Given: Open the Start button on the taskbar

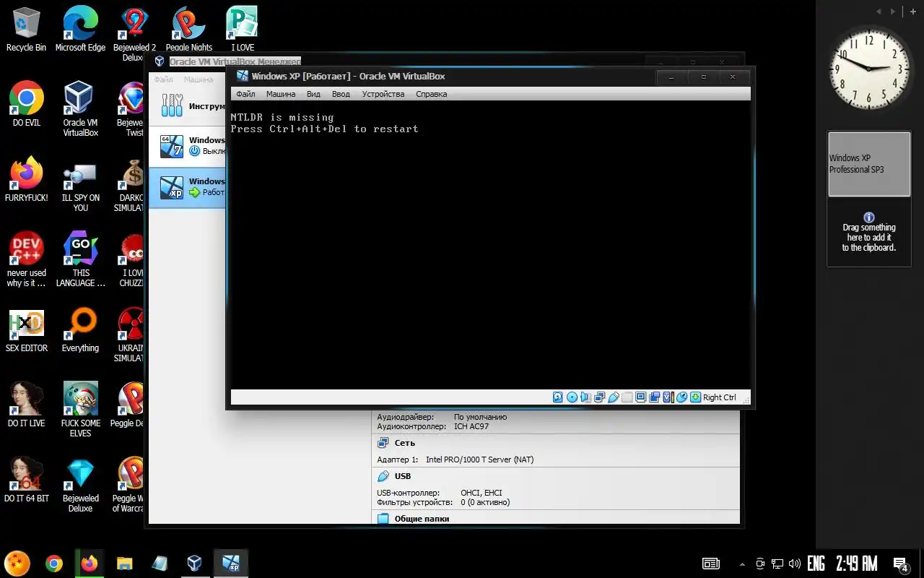Looking at the screenshot, I should pos(17,563).
